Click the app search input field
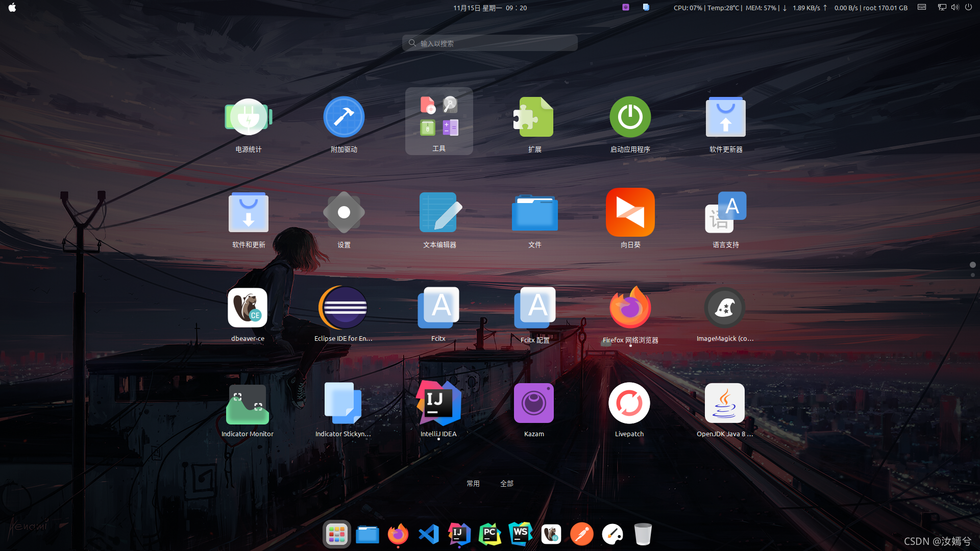This screenshot has width=980, height=551. [490, 43]
